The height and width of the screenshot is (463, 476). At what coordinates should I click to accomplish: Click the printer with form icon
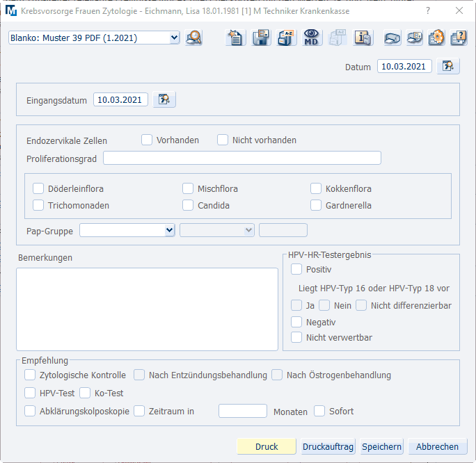click(414, 38)
